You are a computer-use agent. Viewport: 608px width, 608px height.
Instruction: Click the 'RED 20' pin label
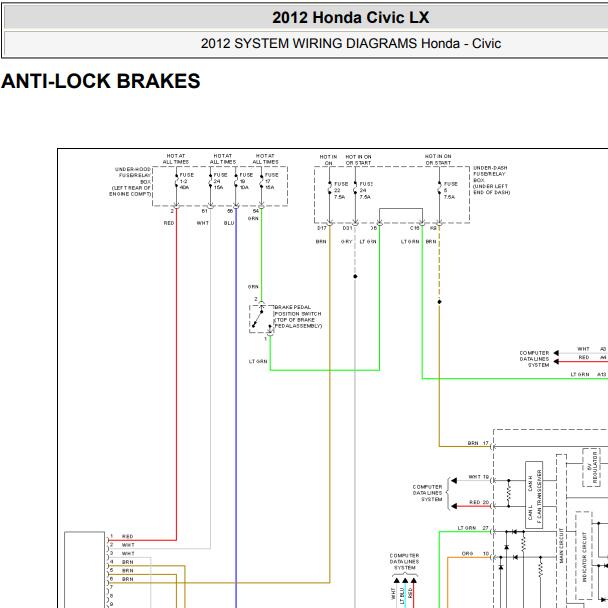(479, 502)
